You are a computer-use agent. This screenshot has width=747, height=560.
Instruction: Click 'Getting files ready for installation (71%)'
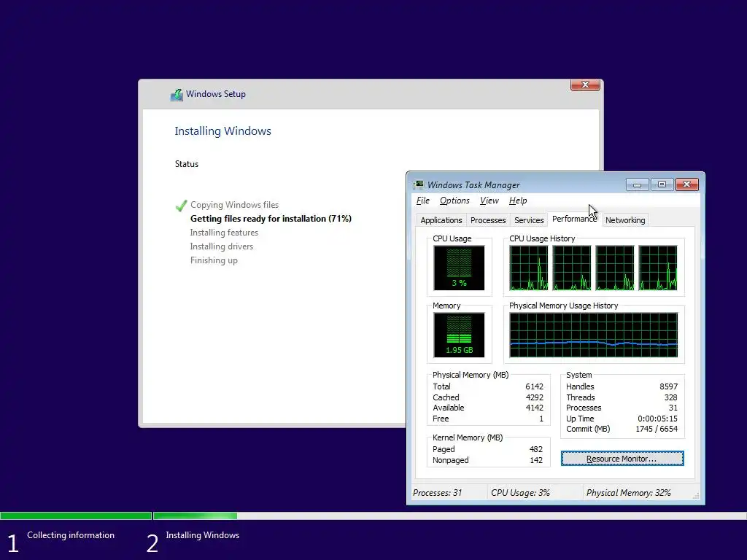(271, 219)
